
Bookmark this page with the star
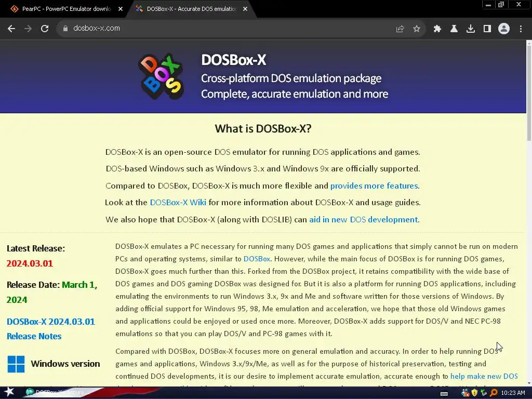(417, 29)
